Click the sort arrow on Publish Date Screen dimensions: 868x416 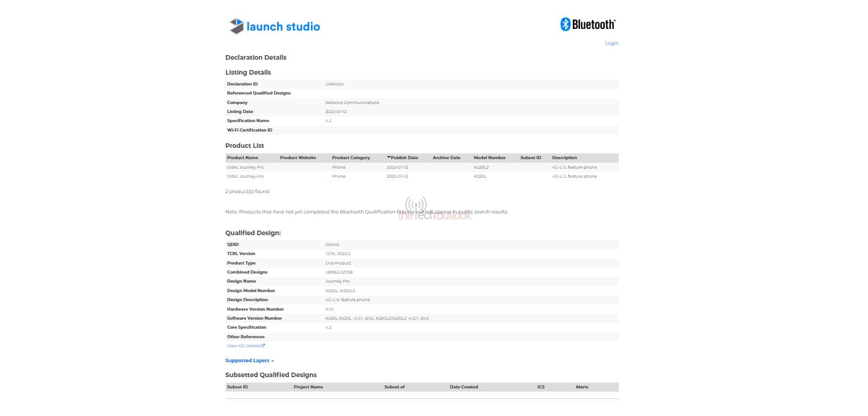388,157
